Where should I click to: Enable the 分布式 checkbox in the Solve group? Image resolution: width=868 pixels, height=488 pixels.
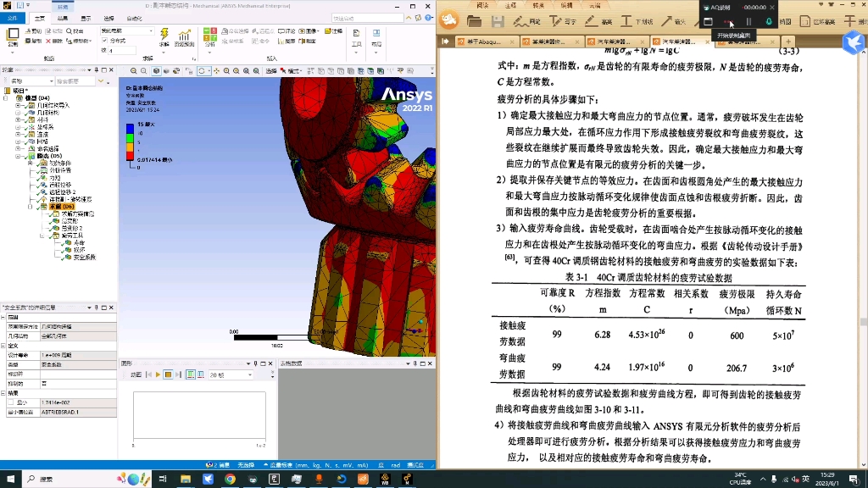pos(104,41)
